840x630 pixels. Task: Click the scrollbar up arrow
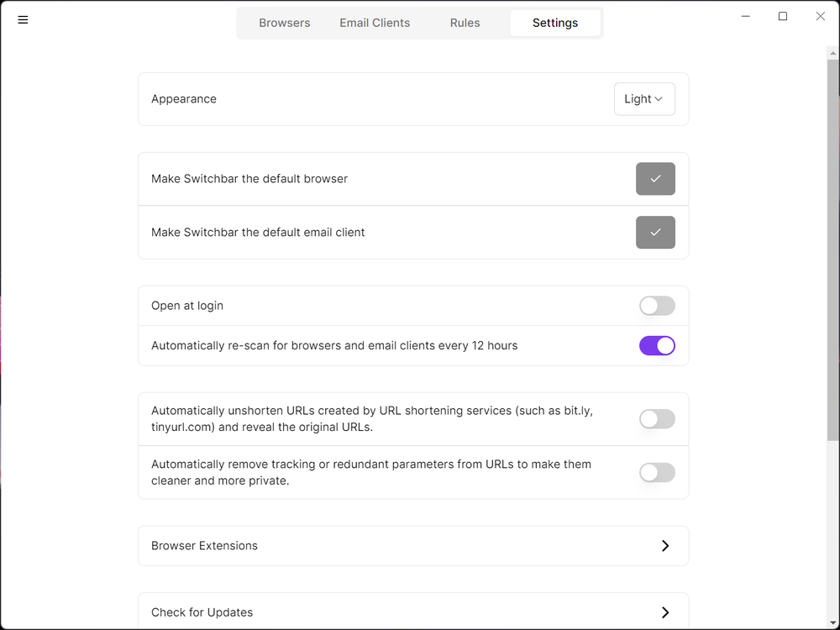tap(832, 53)
